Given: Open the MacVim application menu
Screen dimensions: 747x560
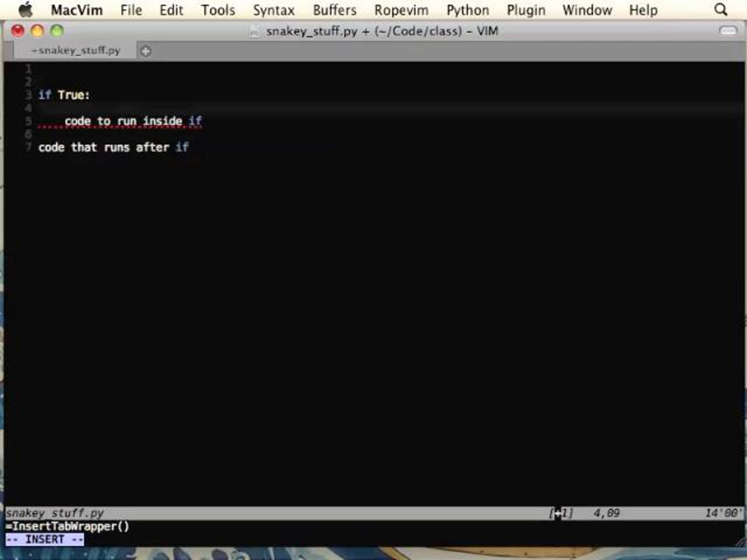Looking at the screenshot, I should [x=77, y=10].
